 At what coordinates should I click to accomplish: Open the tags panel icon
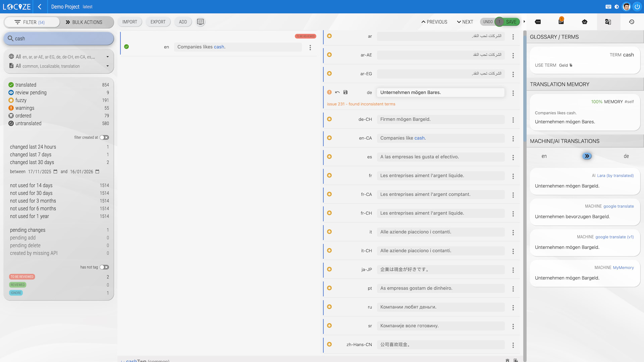(538, 22)
